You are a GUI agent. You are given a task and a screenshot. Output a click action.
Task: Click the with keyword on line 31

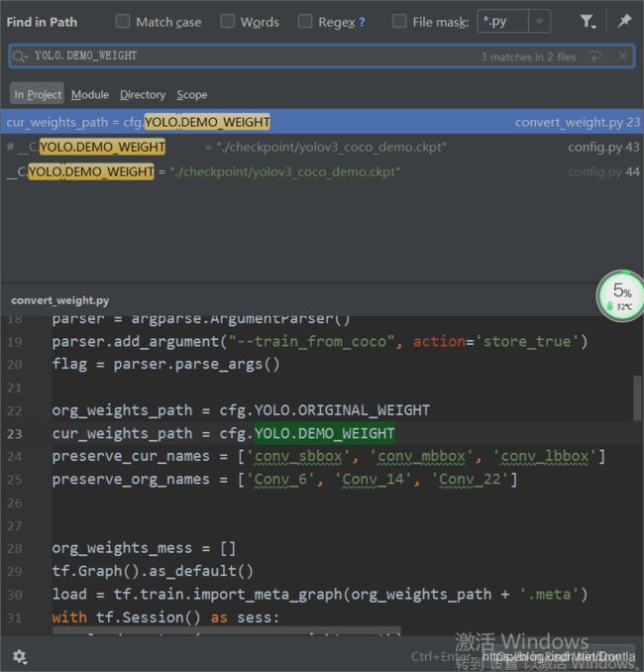(x=69, y=617)
